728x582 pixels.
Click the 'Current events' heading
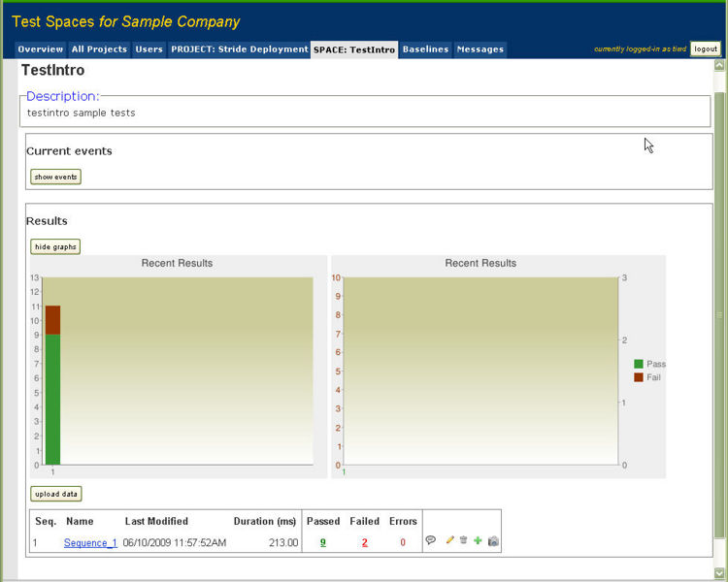point(69,151)
